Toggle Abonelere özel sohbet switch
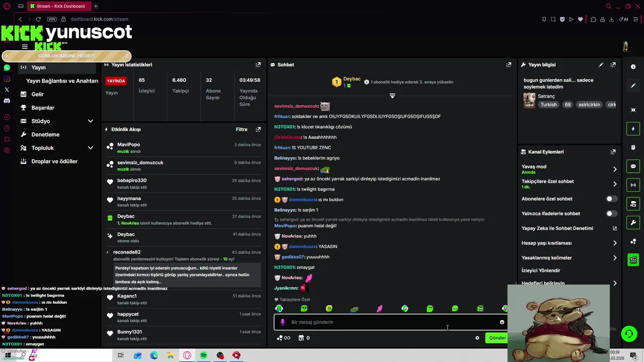 click(x=611, y=199)
